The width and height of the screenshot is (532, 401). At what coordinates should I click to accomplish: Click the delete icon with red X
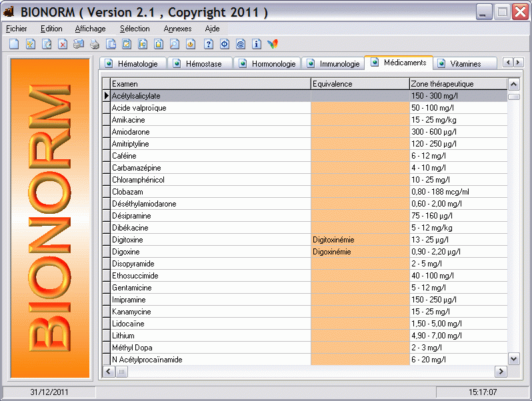(63, 44)
